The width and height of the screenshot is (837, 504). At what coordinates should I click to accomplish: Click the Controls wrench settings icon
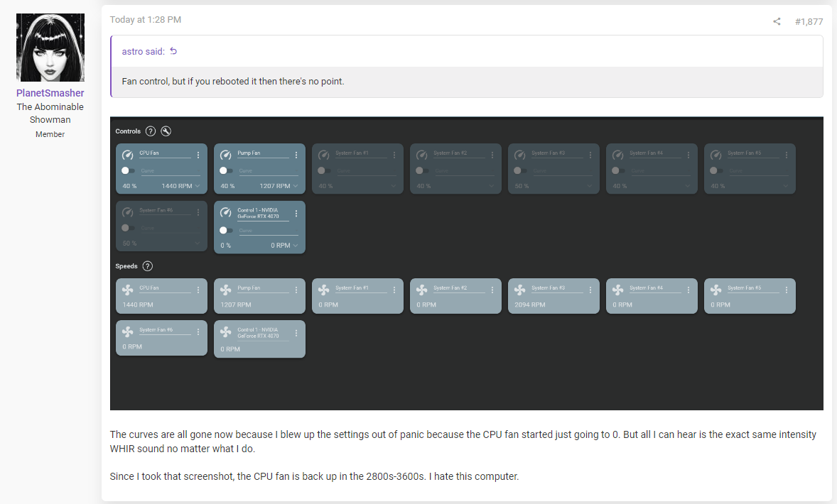pos(166,131)
